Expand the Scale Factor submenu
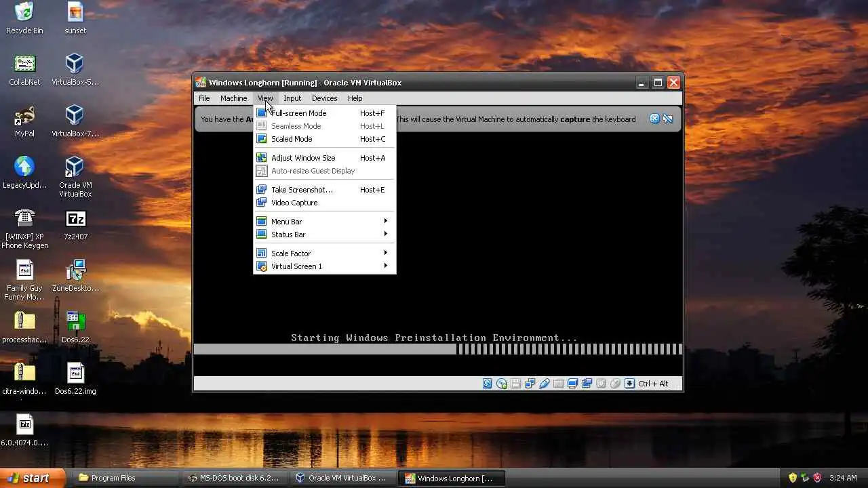 pyautogui.click(x=324, y=253)
